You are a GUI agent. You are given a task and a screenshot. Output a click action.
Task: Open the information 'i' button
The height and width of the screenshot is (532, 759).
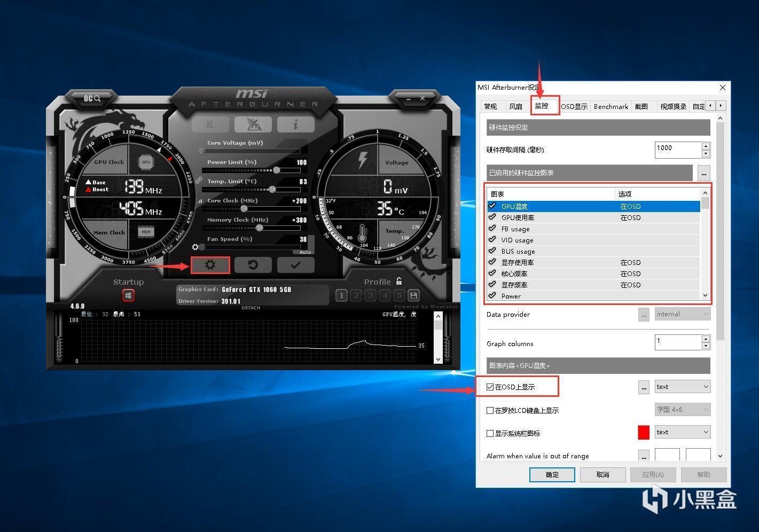295,124
